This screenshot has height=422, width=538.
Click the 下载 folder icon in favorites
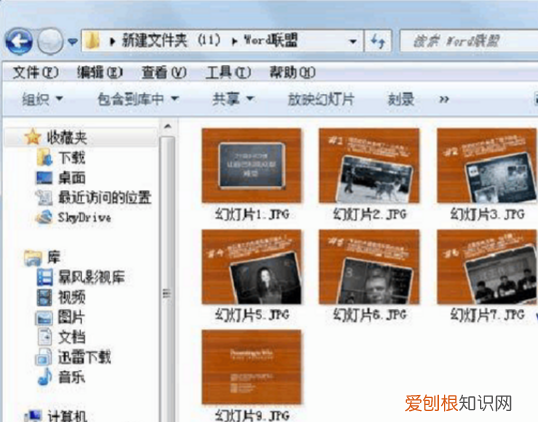[44, 157]
